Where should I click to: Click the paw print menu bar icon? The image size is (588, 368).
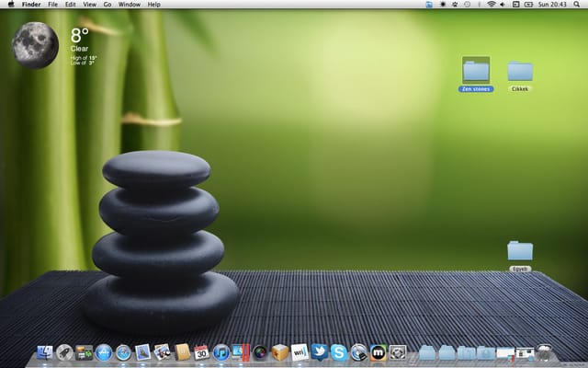pyautogui.click(x=455, y=5)
